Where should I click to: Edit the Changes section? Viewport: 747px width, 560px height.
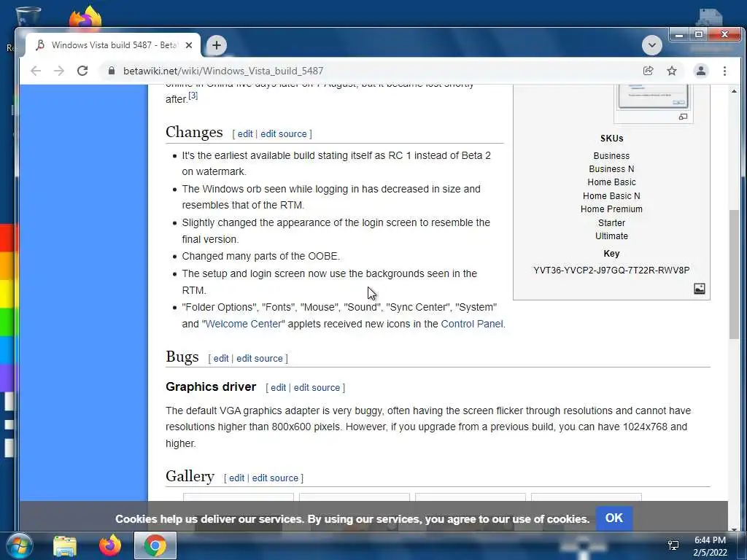tap(245, 134)
